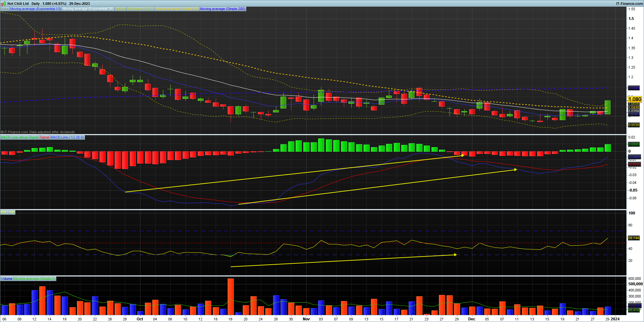Screen dimensions: 644x322
Task: Open MACD Line (12 26 9) settings label
Action: 67,137
